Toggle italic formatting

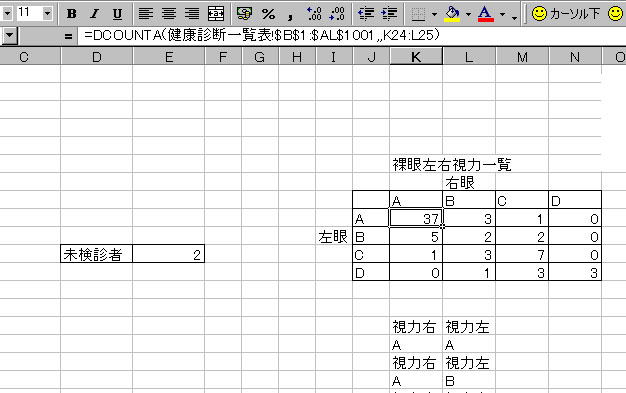click(x=95, y=14)
